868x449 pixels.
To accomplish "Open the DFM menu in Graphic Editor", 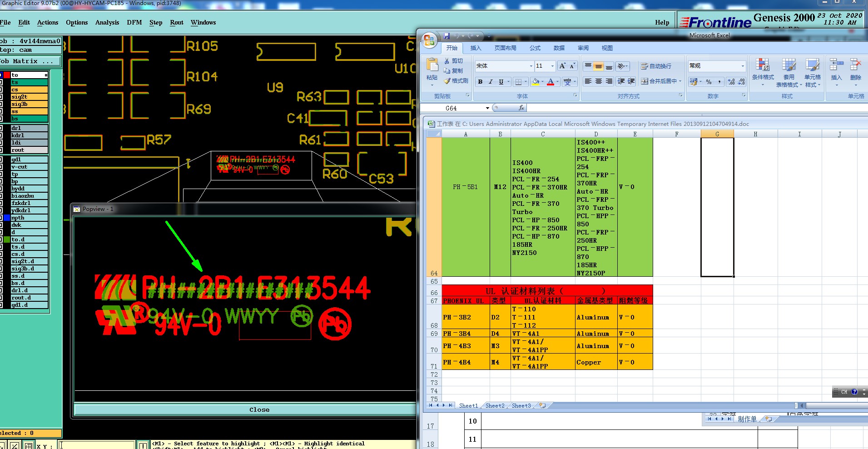I will tap(134, 22).
